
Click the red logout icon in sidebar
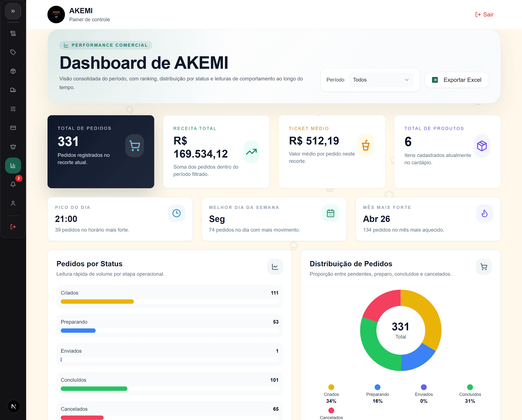[13, 227]
